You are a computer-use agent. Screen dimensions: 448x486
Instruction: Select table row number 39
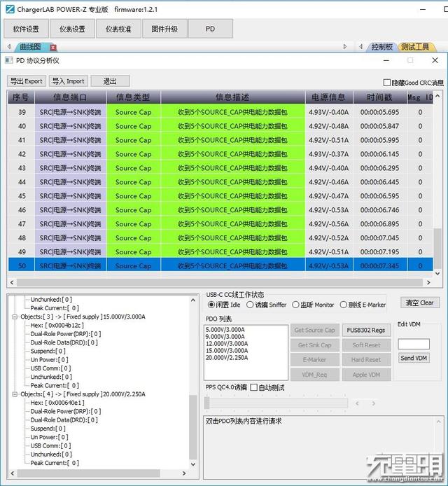point(220,112)
